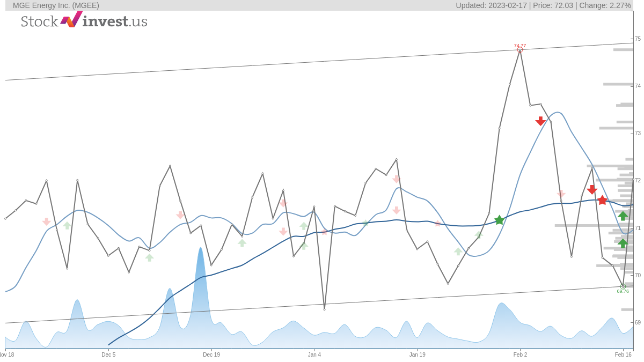The width and height of the screenshot is (644, 362).
Task: Click the faded pink down arrow after Feb 2
Action: click(x=561, y=194)
